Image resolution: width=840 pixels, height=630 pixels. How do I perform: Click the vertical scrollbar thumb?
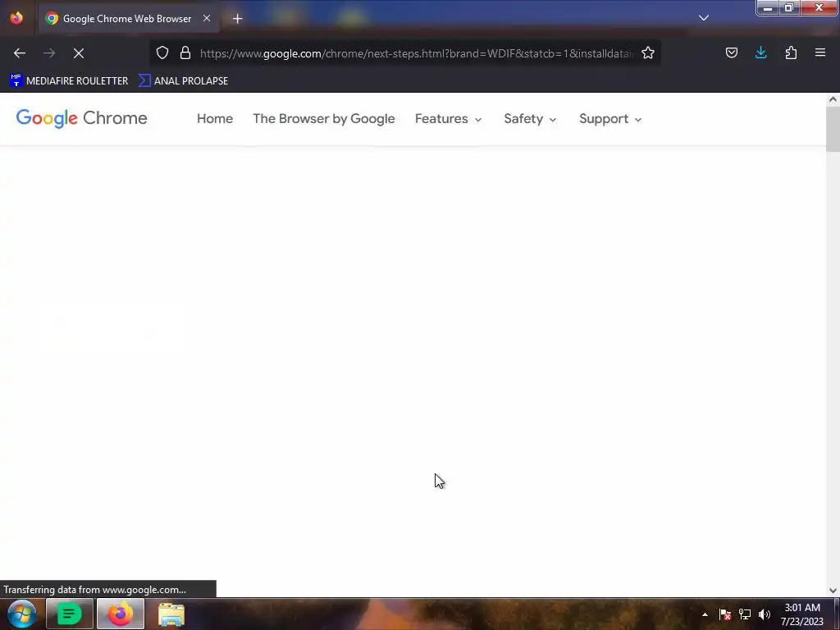[833, 129]
